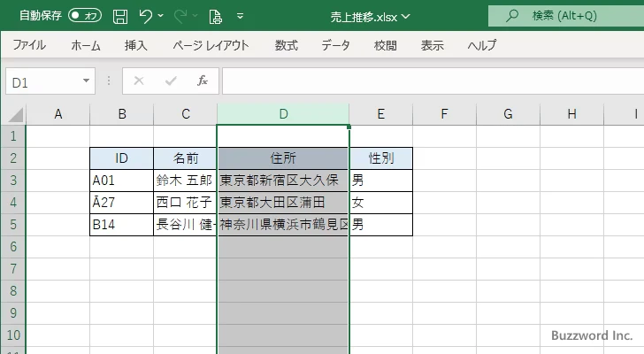Open the Name Box dropdown arrow
The width and height of the screenshot is (644, 354).
(86, 81)
